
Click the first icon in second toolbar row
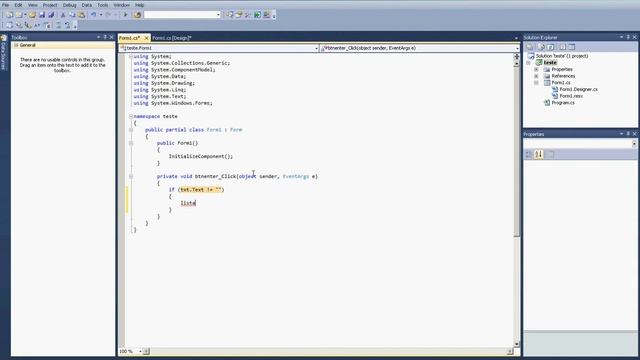coord(9,25)
